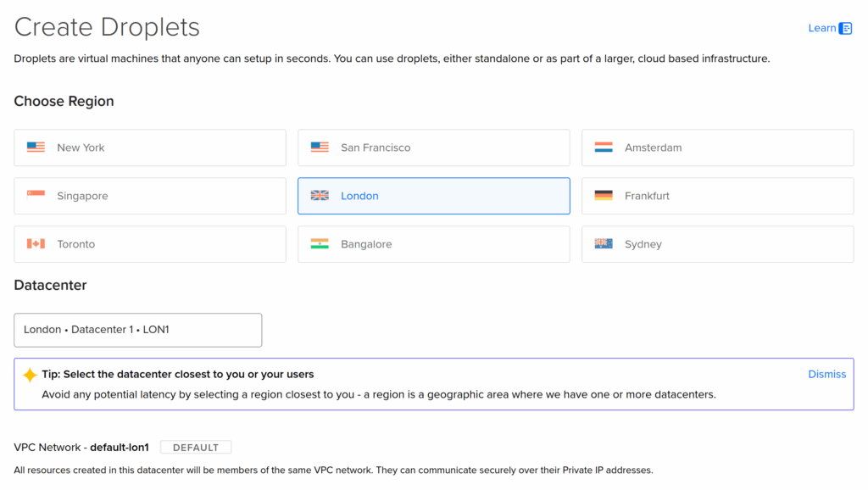Click the default-lon1 VPC network name

pyautogui.click(x=120, y=448)
